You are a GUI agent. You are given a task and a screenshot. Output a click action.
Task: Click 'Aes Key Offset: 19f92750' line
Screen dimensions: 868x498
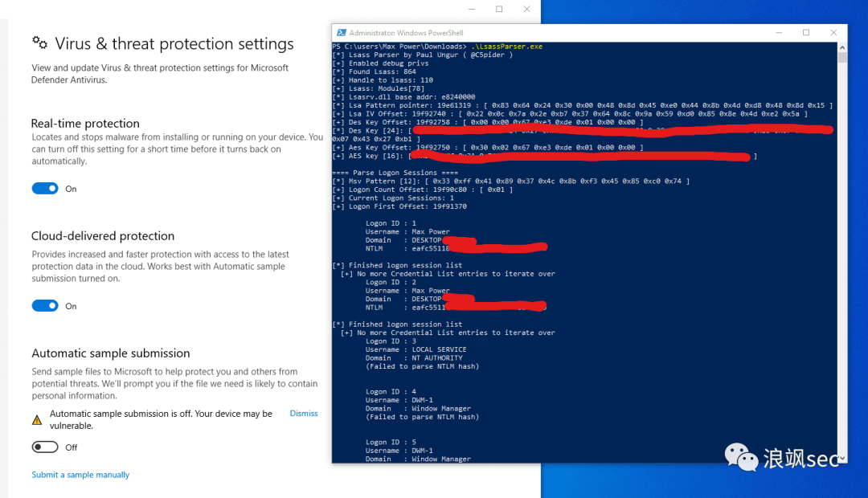(x=488, y=148)
